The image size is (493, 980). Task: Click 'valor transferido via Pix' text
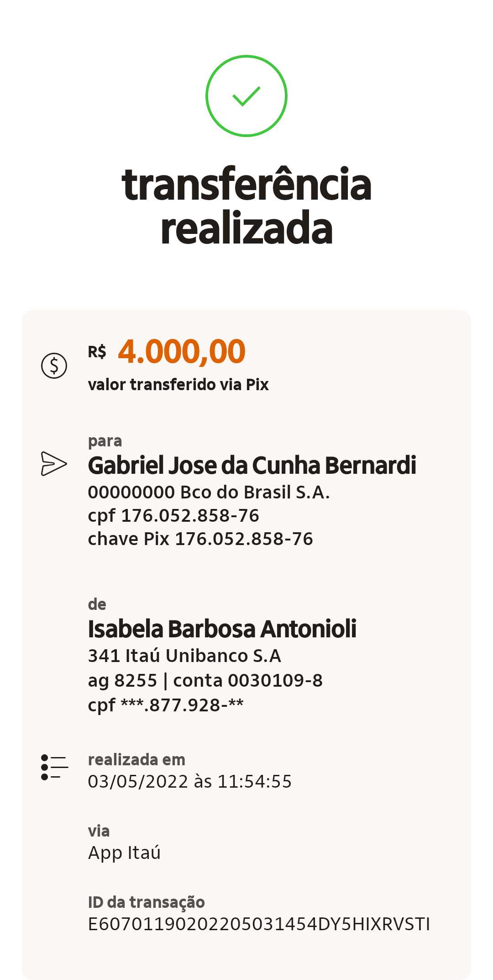pos(178,385)
